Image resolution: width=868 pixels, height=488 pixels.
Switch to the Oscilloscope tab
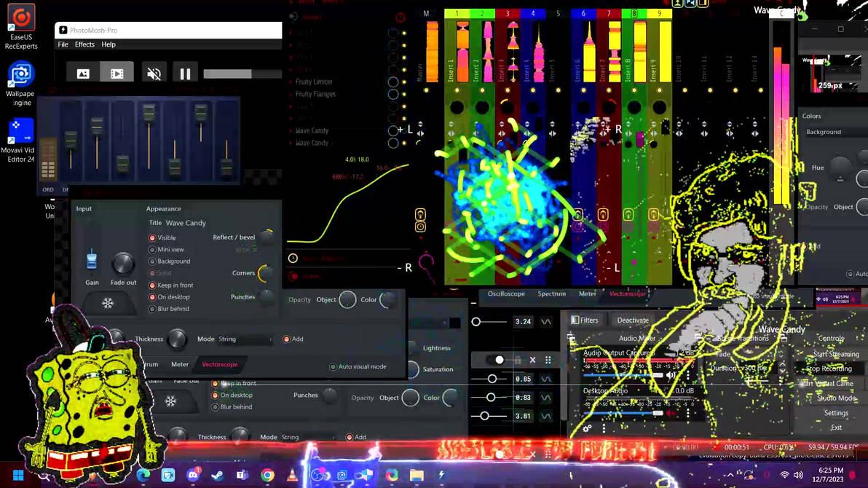click(506, 294)
